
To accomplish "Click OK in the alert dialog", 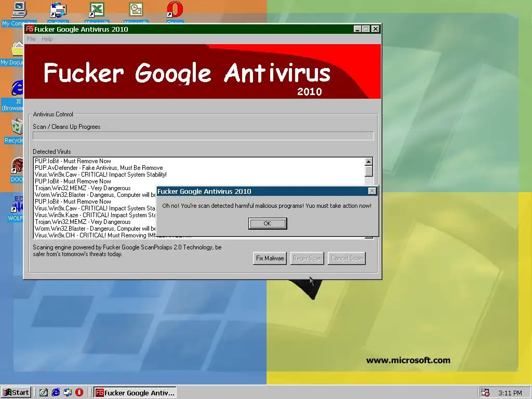I will click(268, 223).
